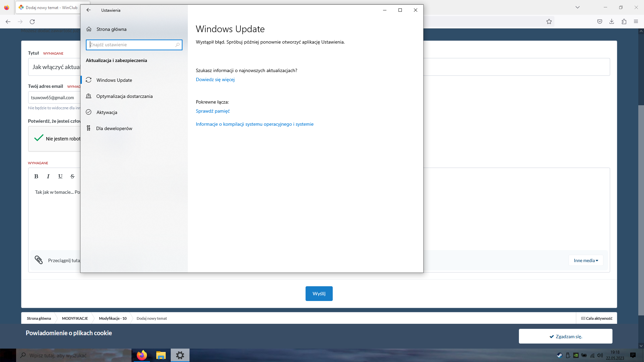Reload the page in Firefox
The width and height of the screenshot is (644, 362).
(32, 22)
